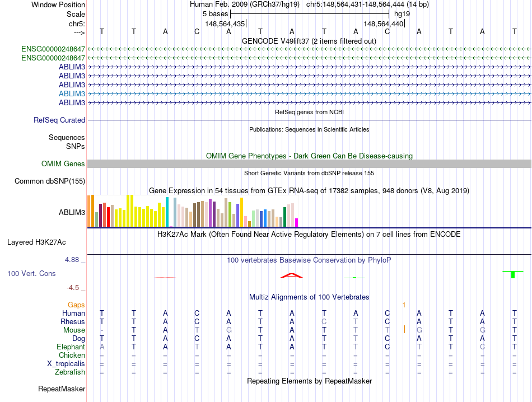Viewport: 532px width, 402px height.
Task: Open the GTEx Gene Expression track title
Action: [309, 191]
